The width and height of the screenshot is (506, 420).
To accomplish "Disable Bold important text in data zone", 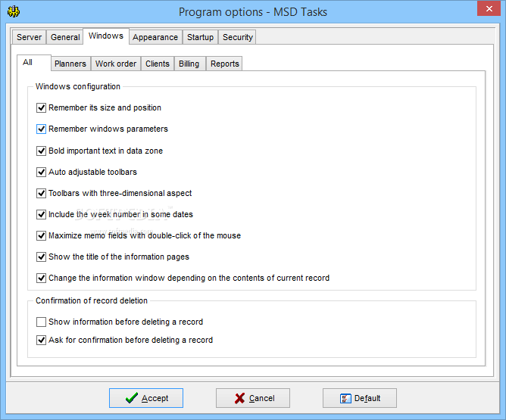I will click(x=42, y=151).
